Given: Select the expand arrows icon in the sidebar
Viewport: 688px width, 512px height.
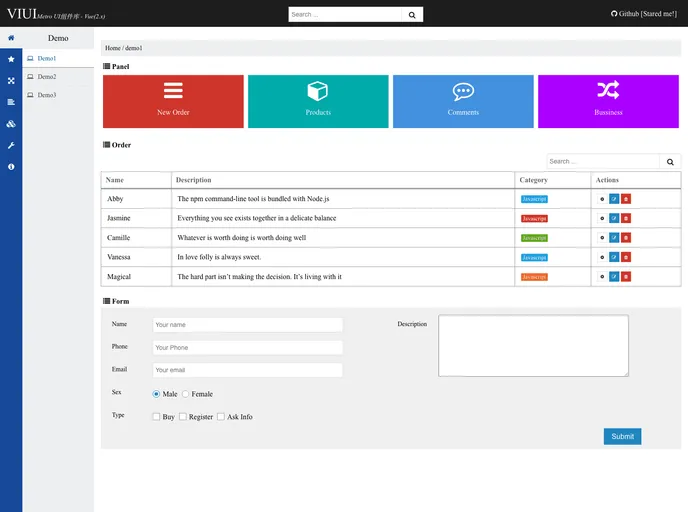Looking at the screenshot, I should click(11, 81).
